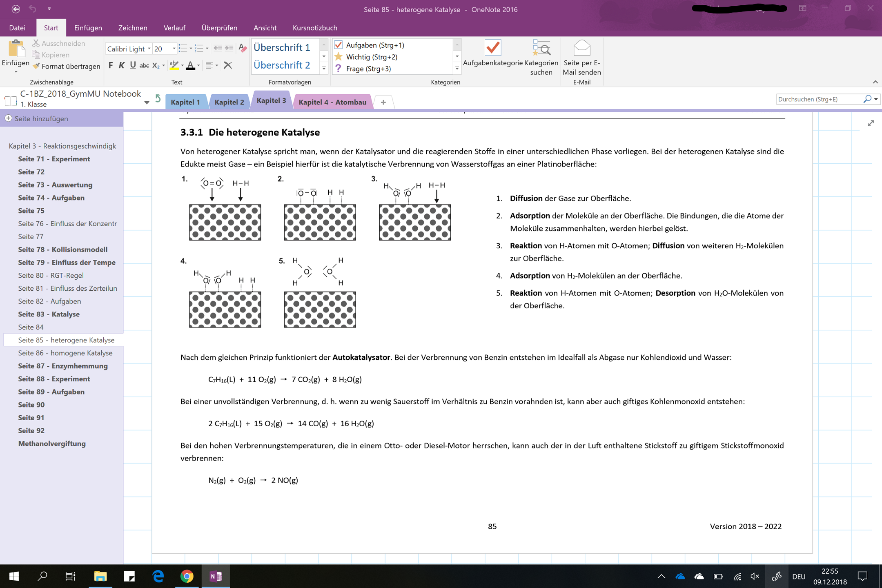
Task: Expand the notebook list dropdown arrow
Action: pyautogui.click(x=146, y=103)
